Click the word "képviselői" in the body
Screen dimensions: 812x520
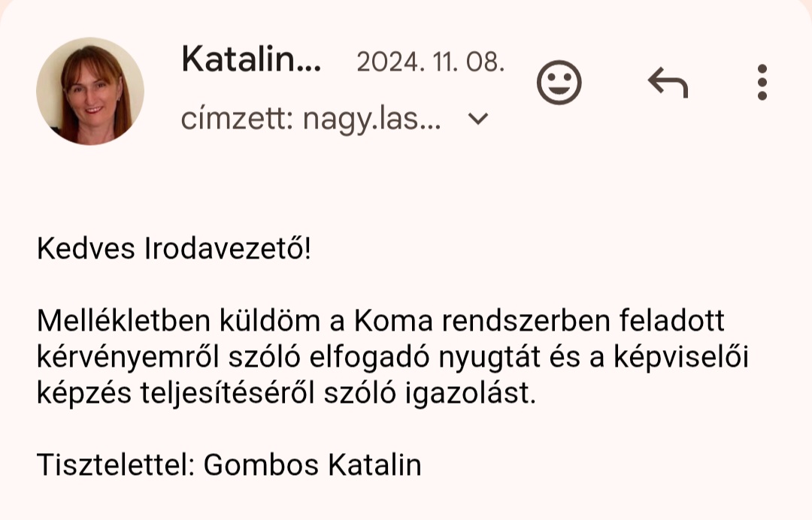tap(681, 358)
